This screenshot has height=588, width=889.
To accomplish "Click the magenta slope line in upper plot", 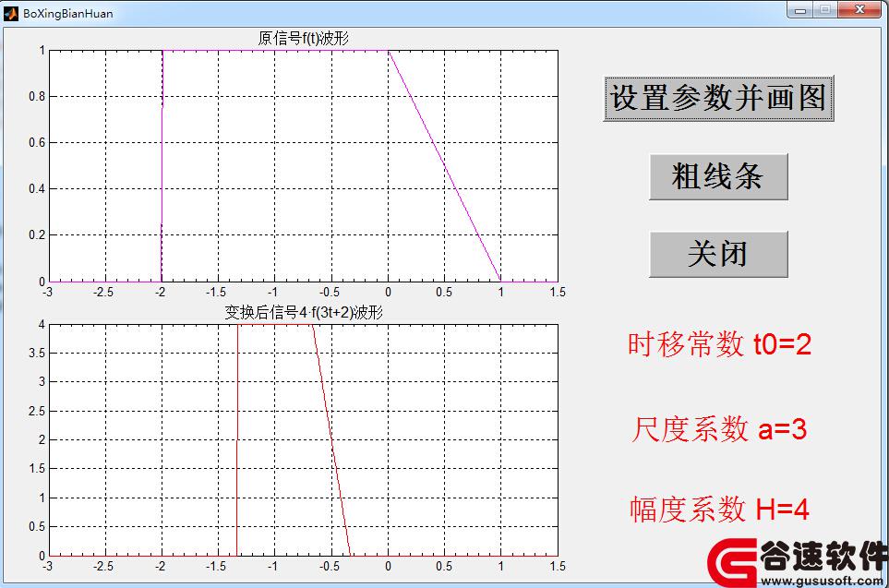I will pos(445,165).
